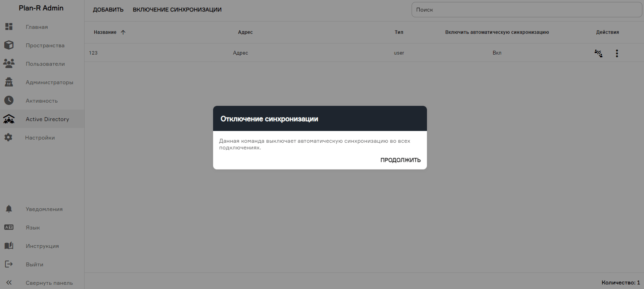
Task: Select the Active Directory sidebar icon
Action: click(x=9, y=119)
